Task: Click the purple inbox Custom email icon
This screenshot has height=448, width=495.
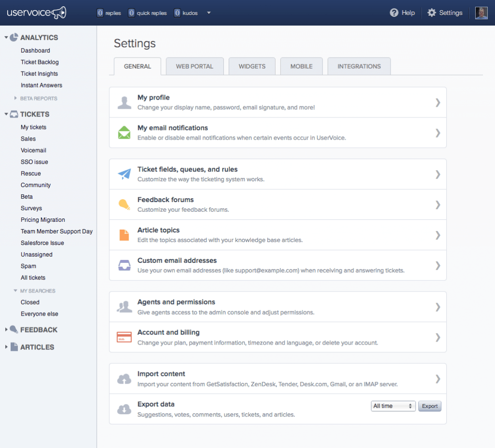Action: pyautogui.click(x=124, y=265)
